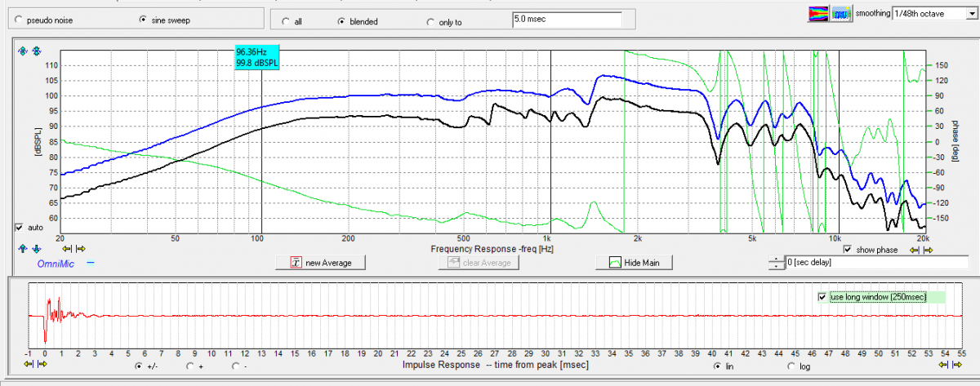This screenshot has width=980, height=386.
Task: Click the right yellow arrow under the 20 Hz axis
Action: tap(80, 248)
